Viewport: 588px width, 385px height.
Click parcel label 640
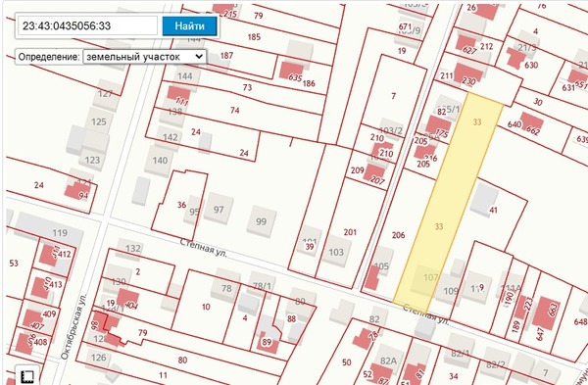[514, 124]
